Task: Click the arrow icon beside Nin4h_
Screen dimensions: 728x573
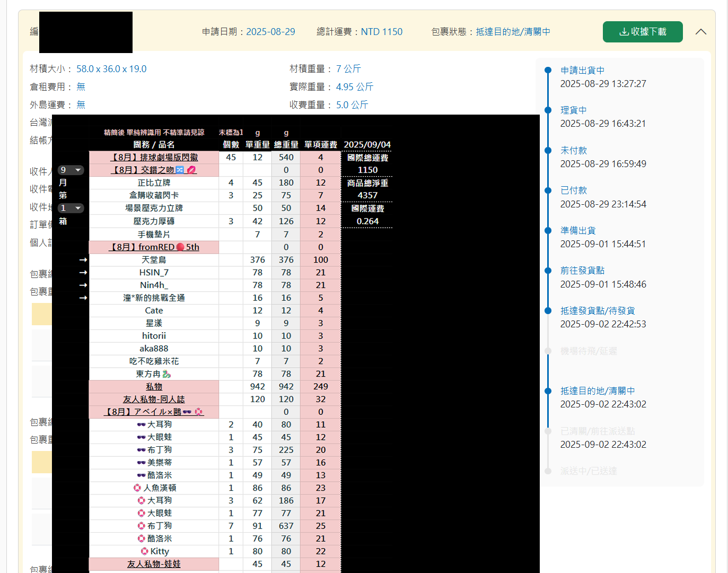Action: [x=83, y=285]
